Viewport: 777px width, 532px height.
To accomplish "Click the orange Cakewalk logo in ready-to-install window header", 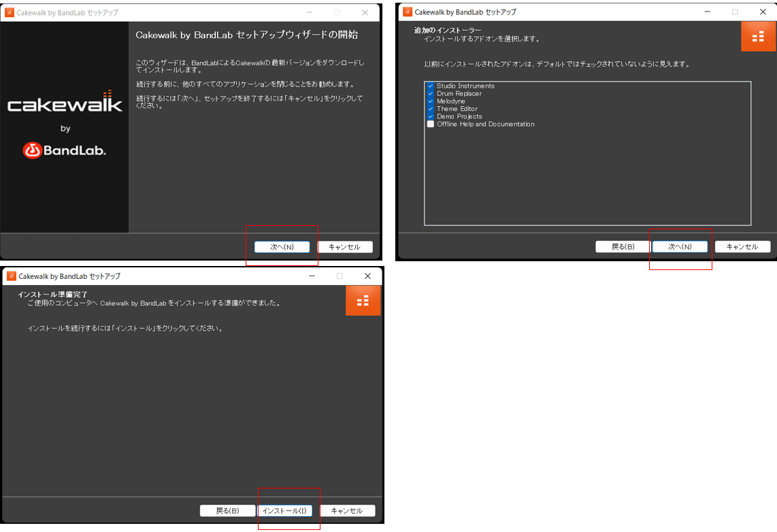I will [x=363, y=301].
